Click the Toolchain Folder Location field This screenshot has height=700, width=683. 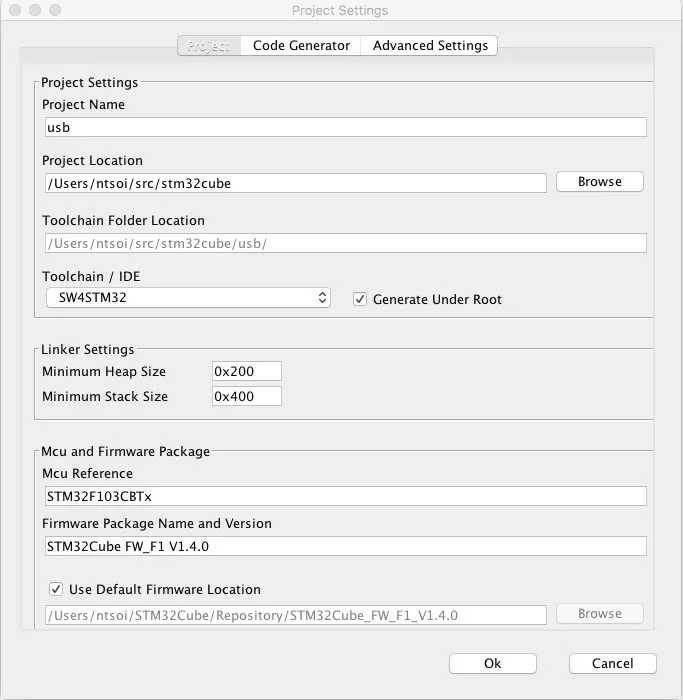click(x=345, y=243)
